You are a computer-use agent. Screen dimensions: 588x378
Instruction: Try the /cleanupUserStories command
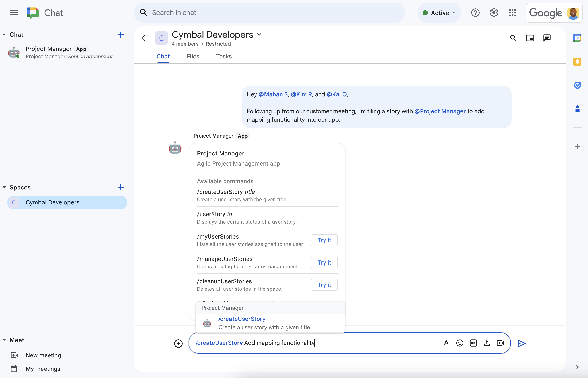(x=324, y=285)
